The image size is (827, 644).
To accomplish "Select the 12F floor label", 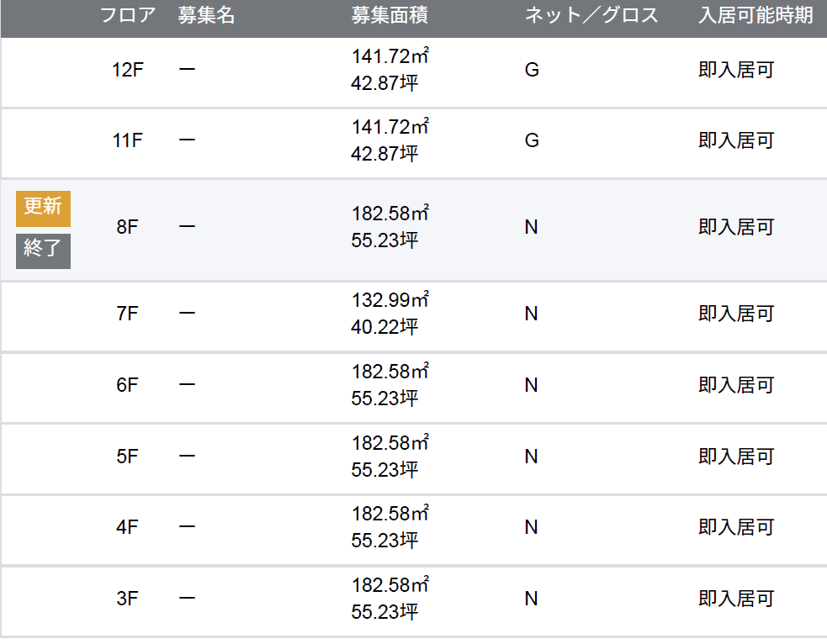I will [x=128, y=71].
